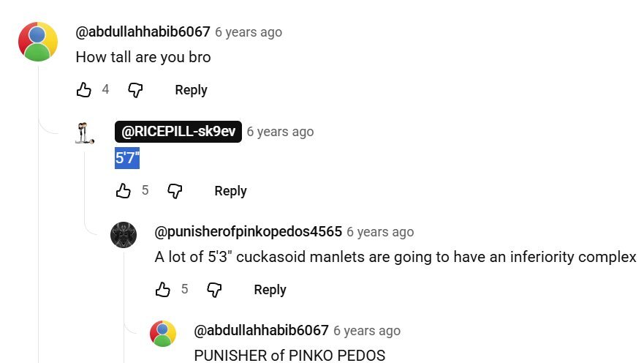Like abdullahhabib6067's "How tall are you bro" comment

(84, 89)
